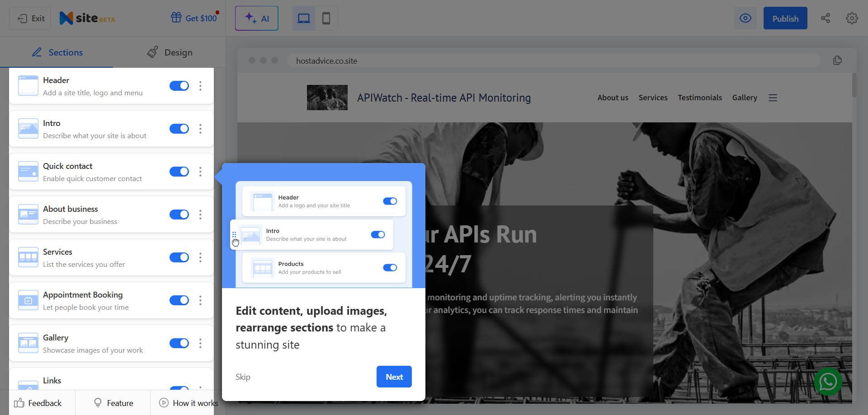The width and height of the screenshot is (868, 415).
Task: Click the Intro section icon
Action: pos(28,129)
